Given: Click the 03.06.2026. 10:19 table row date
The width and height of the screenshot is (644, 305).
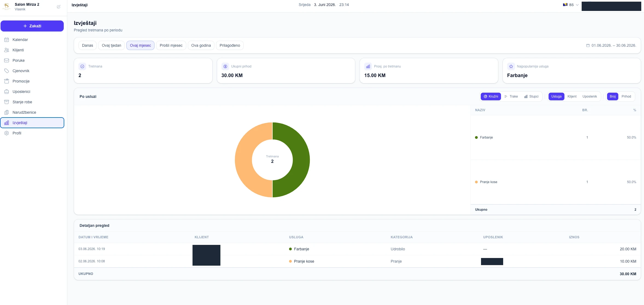Looking at the screenshot, I should click(92, 249).
